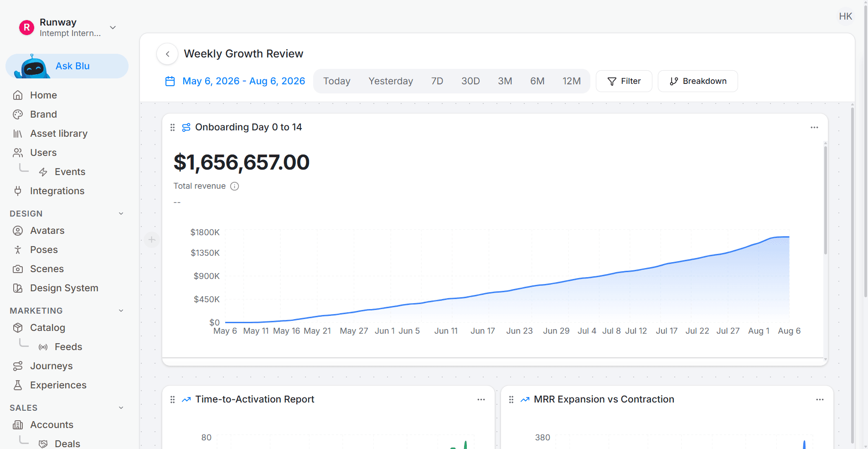Screen dimensions: 868x449
Task: Click the add widget plus button
Action: (x=151, y=240)
